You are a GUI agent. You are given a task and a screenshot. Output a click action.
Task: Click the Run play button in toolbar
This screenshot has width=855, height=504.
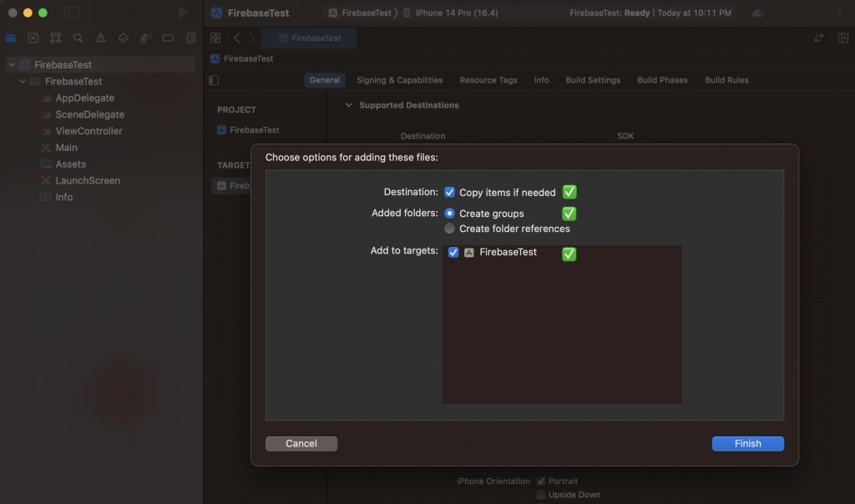point(183,13)
